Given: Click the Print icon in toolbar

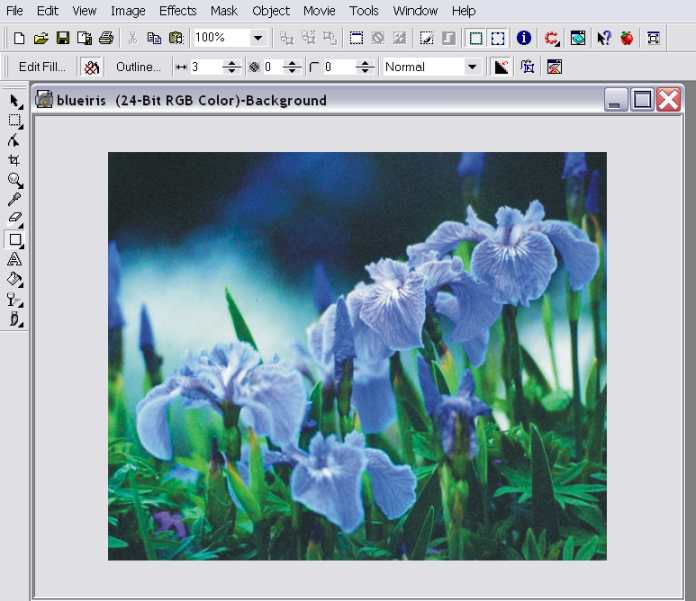Looking at the screenshot, I should point(106,38).
